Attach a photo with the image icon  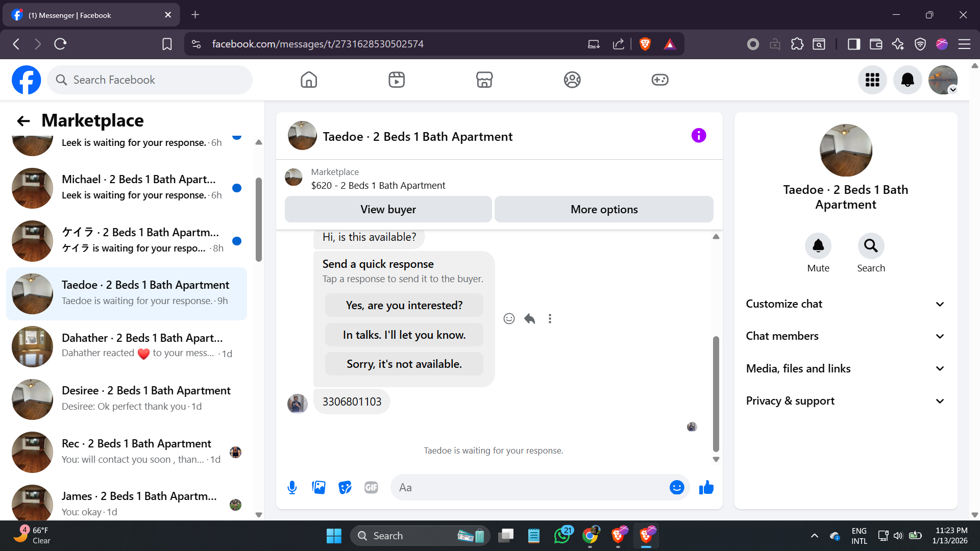point(318,488)
